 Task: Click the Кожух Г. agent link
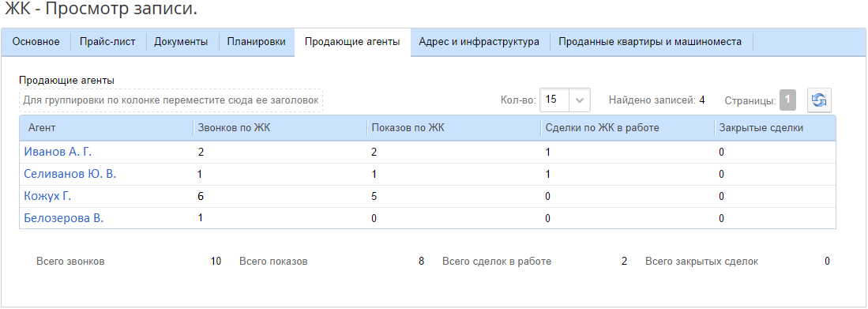(x=47, y=196)
